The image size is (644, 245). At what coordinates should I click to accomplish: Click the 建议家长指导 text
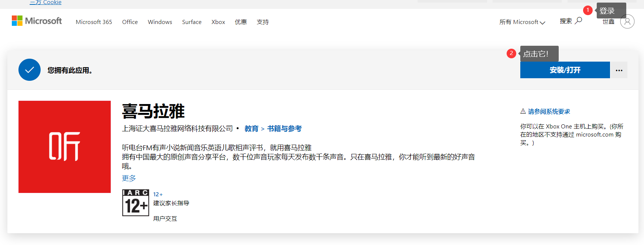point(171,203)
